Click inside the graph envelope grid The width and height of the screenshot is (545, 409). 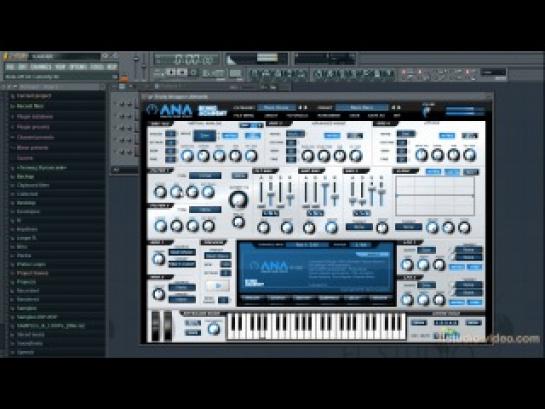point(435,196)
